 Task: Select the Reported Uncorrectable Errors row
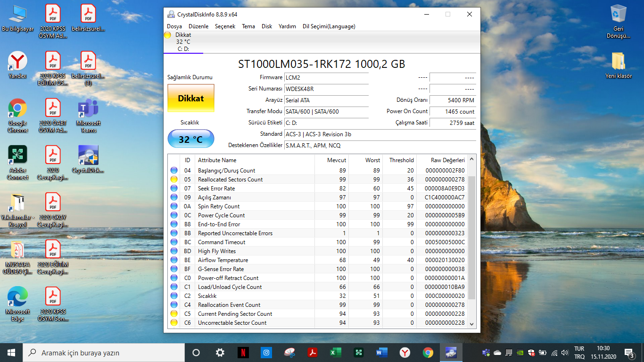click(x=317, y=233)
